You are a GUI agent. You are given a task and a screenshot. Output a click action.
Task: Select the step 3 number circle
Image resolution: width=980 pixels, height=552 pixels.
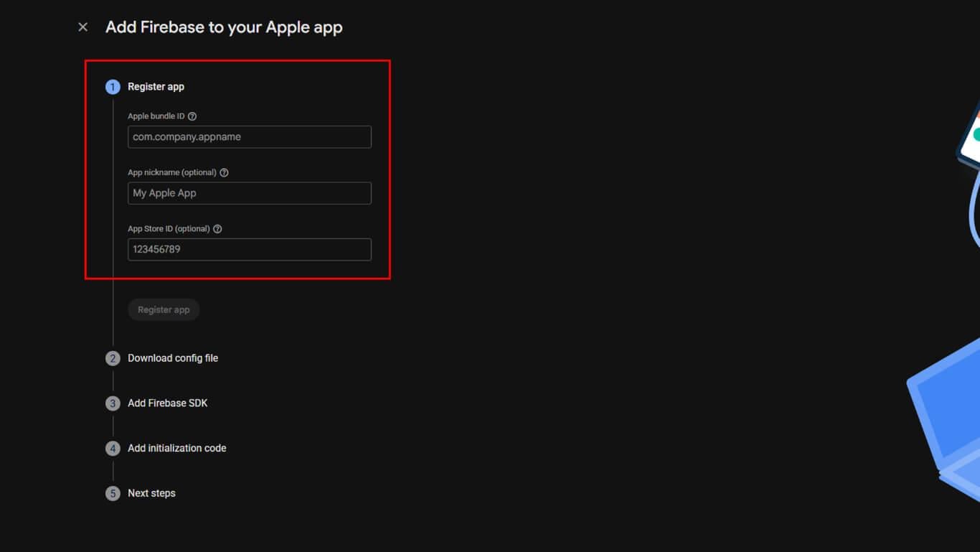pyautogui.click(x=113, y=403)
